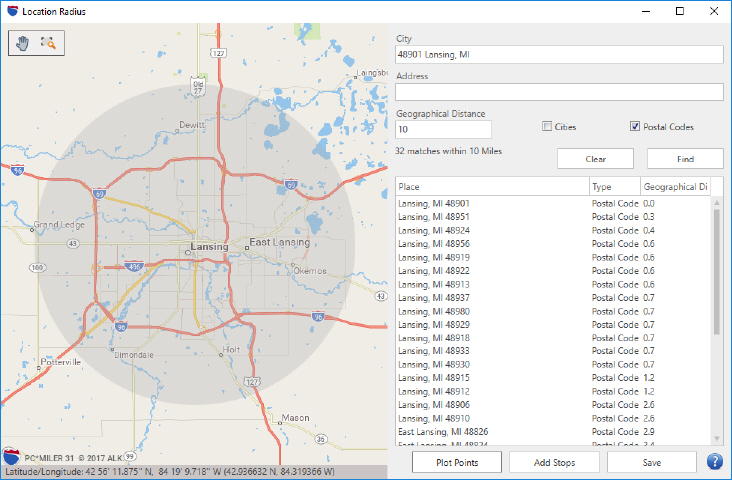
Task: Sort results by the Type column header
Action: tap(614, 186)
